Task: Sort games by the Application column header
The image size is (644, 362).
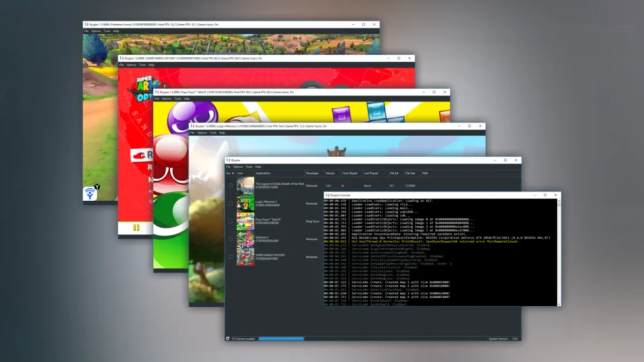Action: 263,173
